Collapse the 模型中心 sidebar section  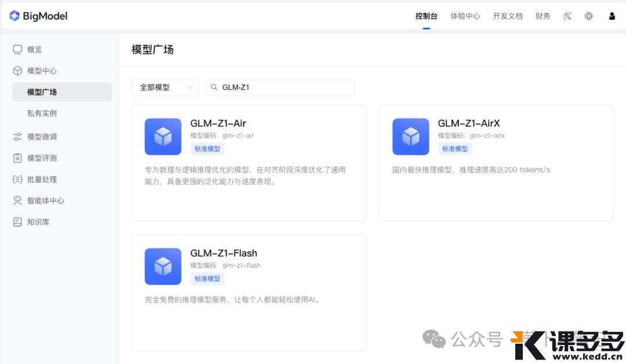pos(42,71)
